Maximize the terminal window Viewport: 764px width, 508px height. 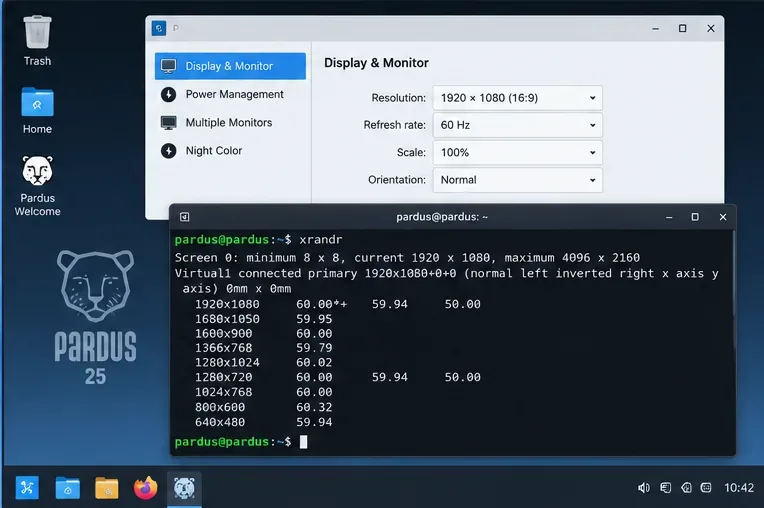(695, 217)
